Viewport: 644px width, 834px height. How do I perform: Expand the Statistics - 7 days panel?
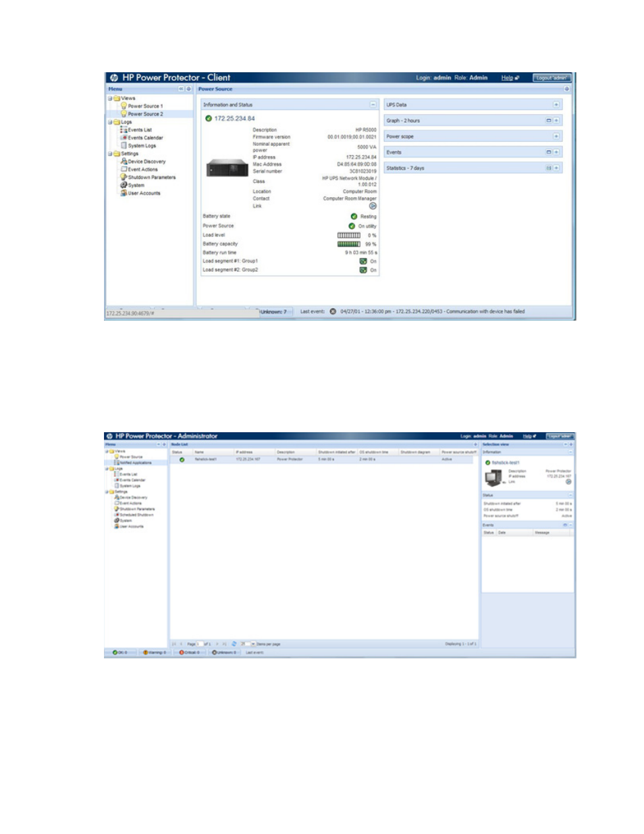[556, 168]
